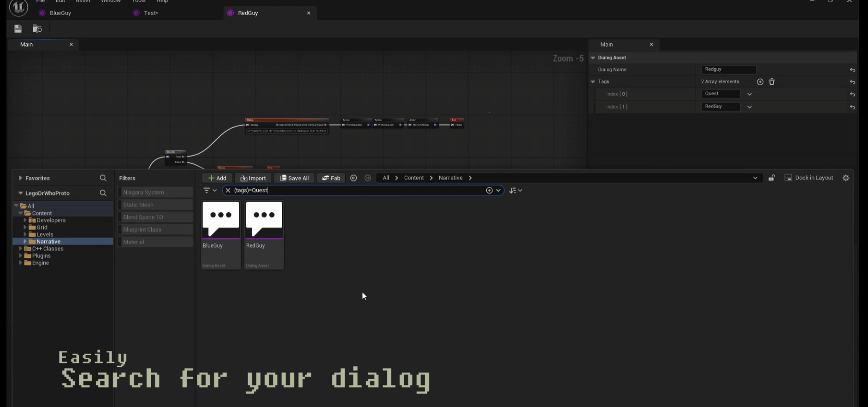This screenshot has height=407, width=868.
Task: Switch to the Test tab
Action: click(x=151, y=13)
